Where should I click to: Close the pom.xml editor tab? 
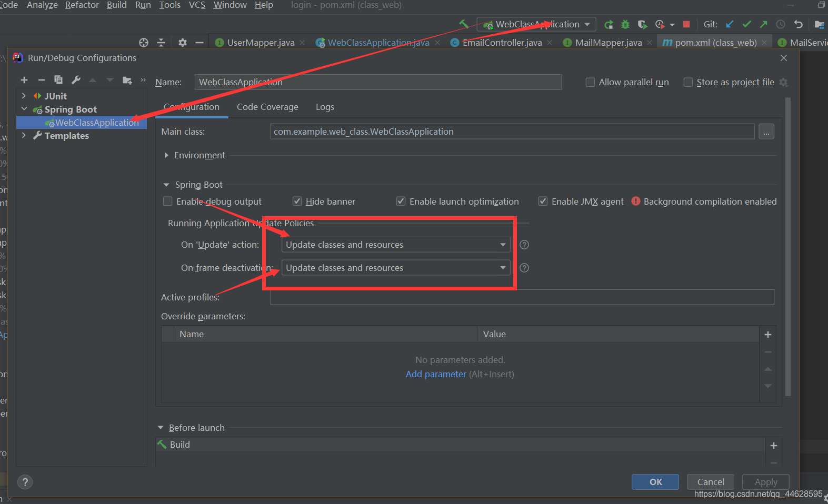pos(764,43)
